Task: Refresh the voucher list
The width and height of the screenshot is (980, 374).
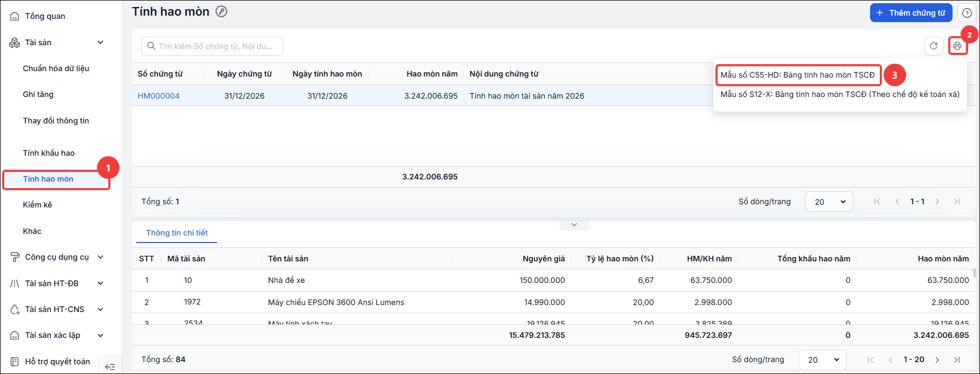Action: click(934, 46)
